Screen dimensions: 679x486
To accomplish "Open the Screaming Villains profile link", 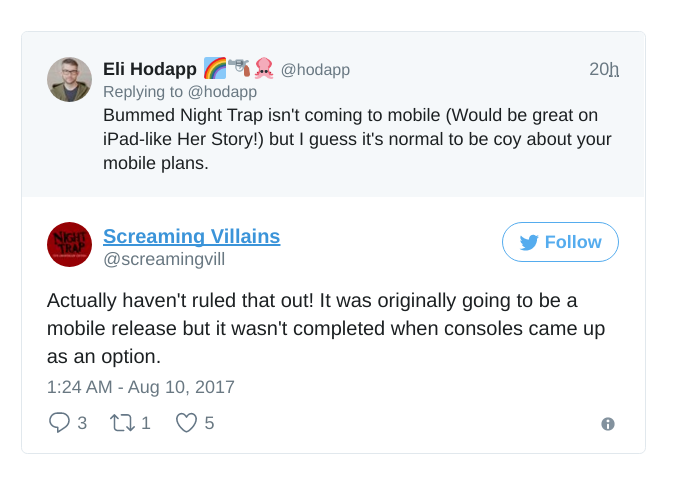I will (x=191, y=237).
